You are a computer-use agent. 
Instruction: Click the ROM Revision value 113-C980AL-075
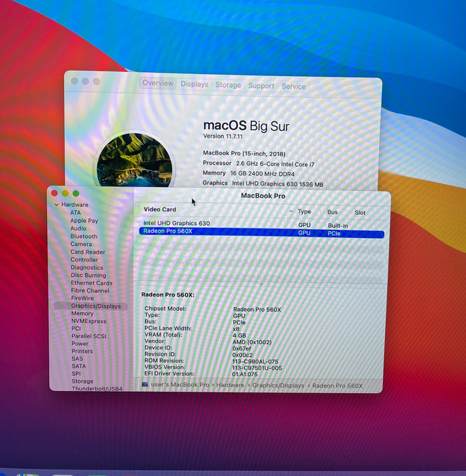coord(255,361)
